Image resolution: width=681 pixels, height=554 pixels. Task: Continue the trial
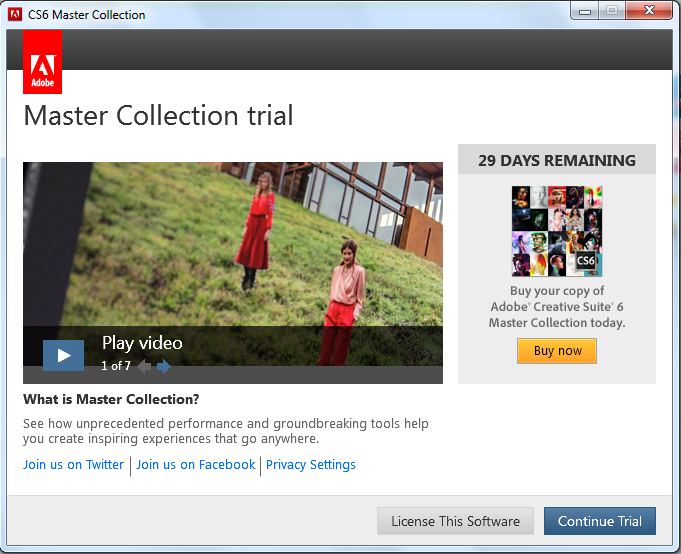(600, 521)
